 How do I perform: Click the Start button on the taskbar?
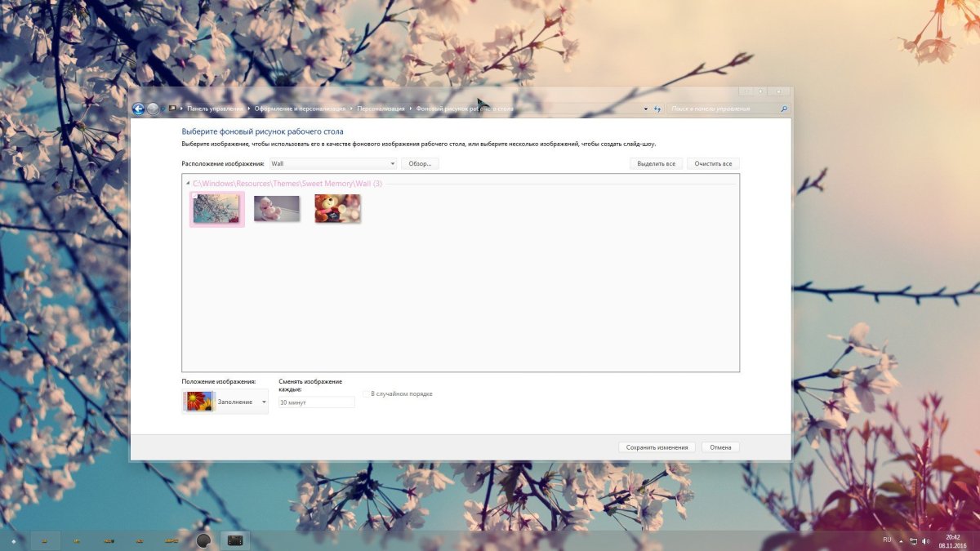pos(13,541)
